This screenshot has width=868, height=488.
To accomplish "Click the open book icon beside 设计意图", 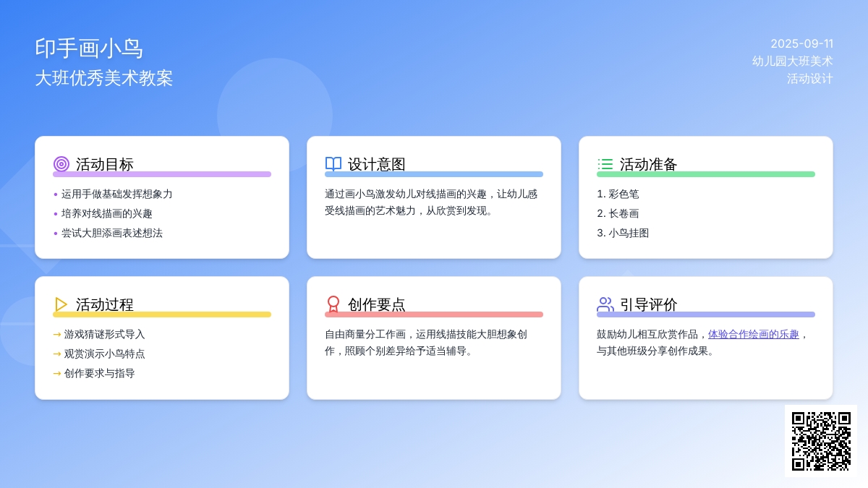I will (333, 164).
